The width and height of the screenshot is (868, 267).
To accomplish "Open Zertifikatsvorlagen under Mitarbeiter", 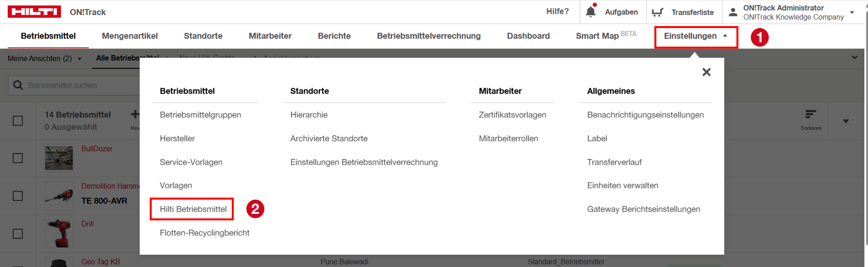I will (512, 115).
